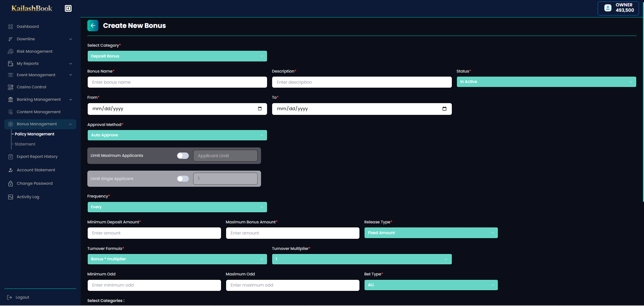Open the Turnover Formula dropdown
The width and height of the screenshot is (644, 306).
coord(177,259)
